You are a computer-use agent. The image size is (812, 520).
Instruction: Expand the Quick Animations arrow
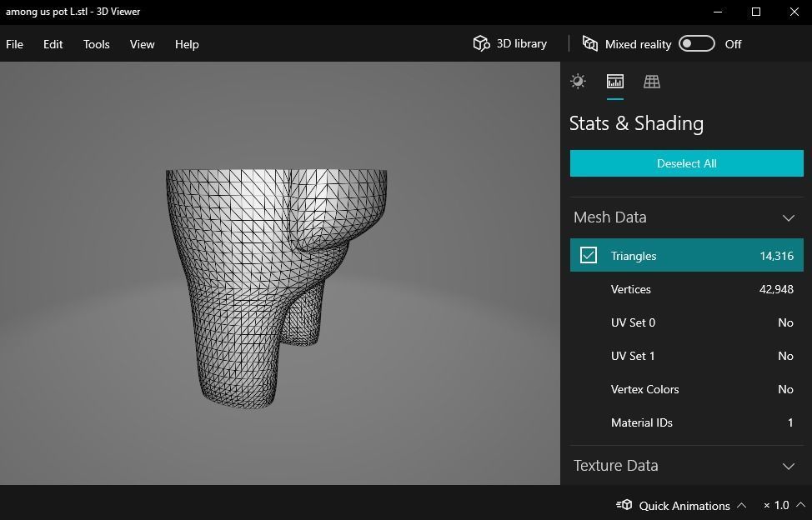click(x=742, y=505)
